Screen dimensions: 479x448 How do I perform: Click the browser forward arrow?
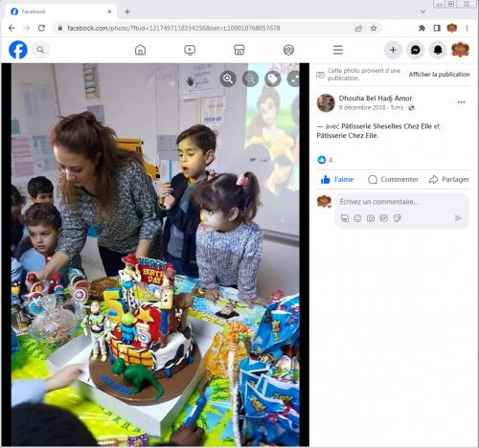[x=27, y=28]
